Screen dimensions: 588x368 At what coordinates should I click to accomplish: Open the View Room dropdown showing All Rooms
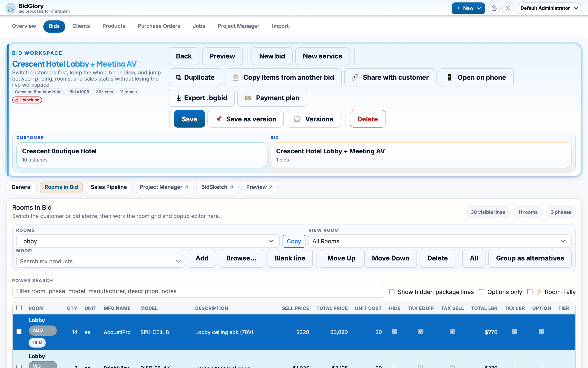[440, 241]
